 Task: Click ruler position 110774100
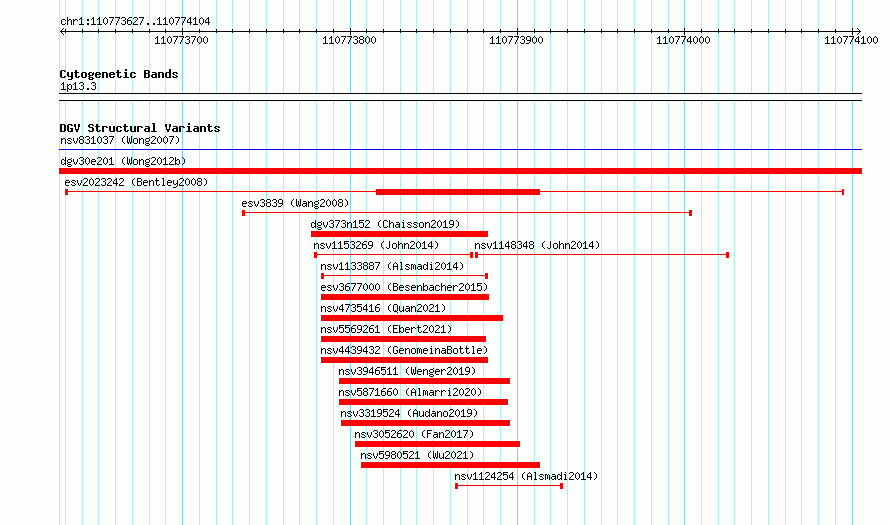[851, 40]
